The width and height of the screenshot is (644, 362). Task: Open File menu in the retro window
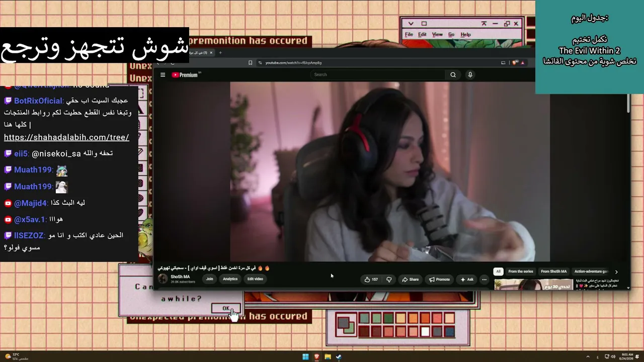(409, 35)
